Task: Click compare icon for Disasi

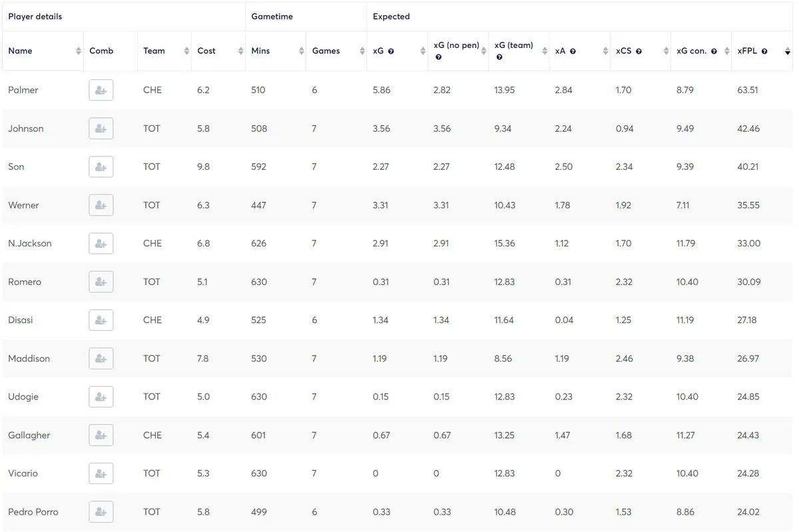Action: pos(101,320)
